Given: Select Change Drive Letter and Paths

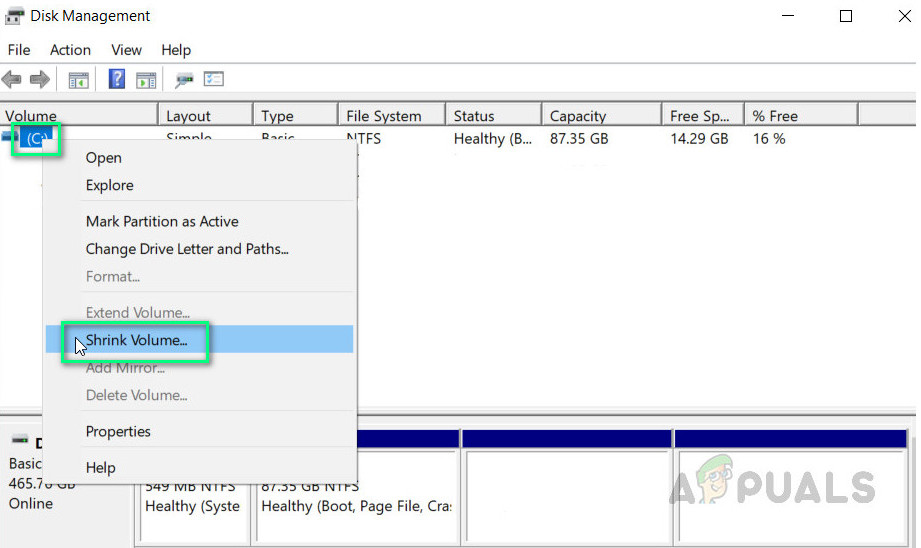Looking at the screenshot, I should click(x=200, y=249).
